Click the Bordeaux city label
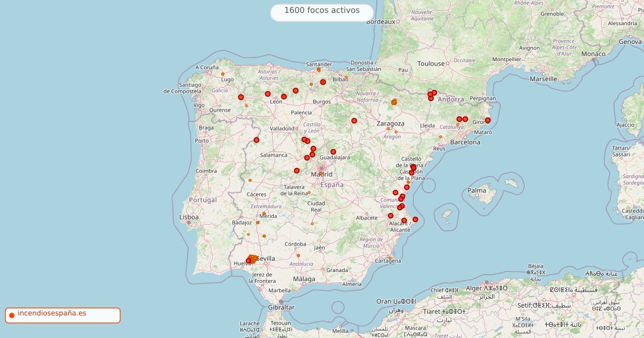644x338 pixels. click(x=380, y=22)
